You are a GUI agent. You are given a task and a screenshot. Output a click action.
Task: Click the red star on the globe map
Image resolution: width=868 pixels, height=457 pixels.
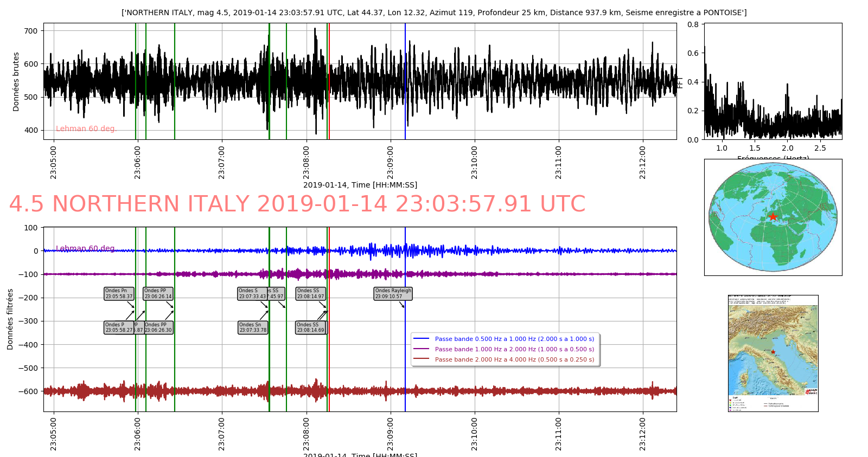point(773,217)
